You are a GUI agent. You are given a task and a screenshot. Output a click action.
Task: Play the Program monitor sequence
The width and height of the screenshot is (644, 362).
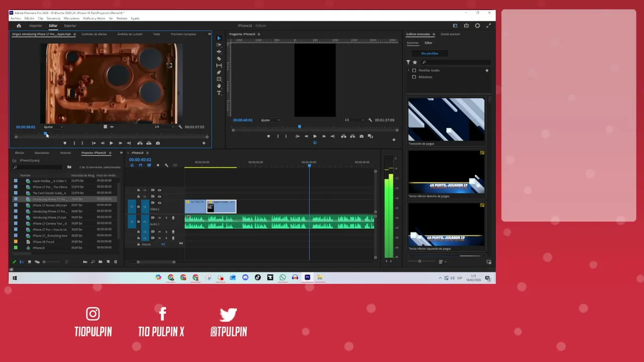pyautogui.click(x=315, y=136)
